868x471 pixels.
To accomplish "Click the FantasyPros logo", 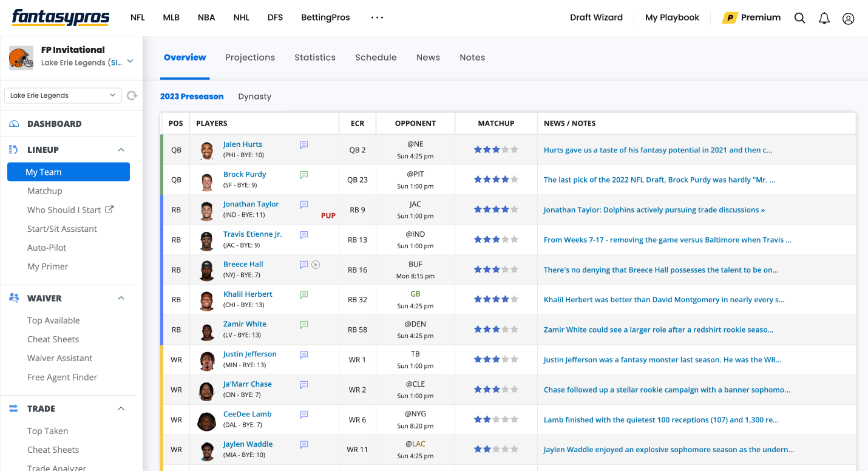I will click(61, 17).
